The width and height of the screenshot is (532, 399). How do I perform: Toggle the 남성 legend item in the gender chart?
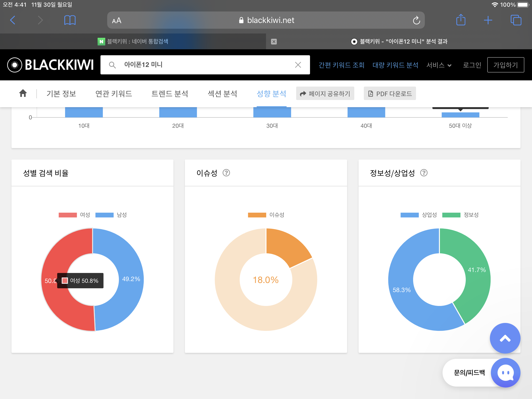tap(111, 215)
